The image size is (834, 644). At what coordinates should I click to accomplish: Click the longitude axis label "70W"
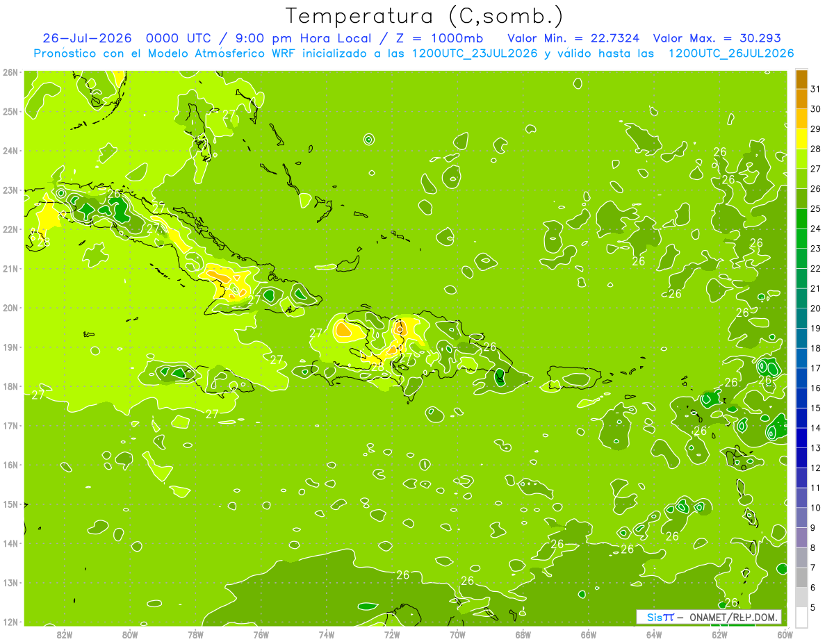(x=457, y=635)
